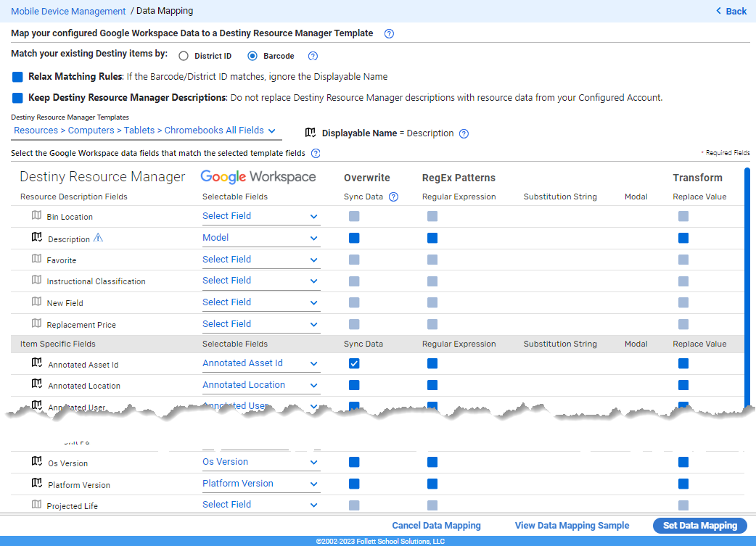Go to Mobile Device Management breadcrumb

(68, 11)
